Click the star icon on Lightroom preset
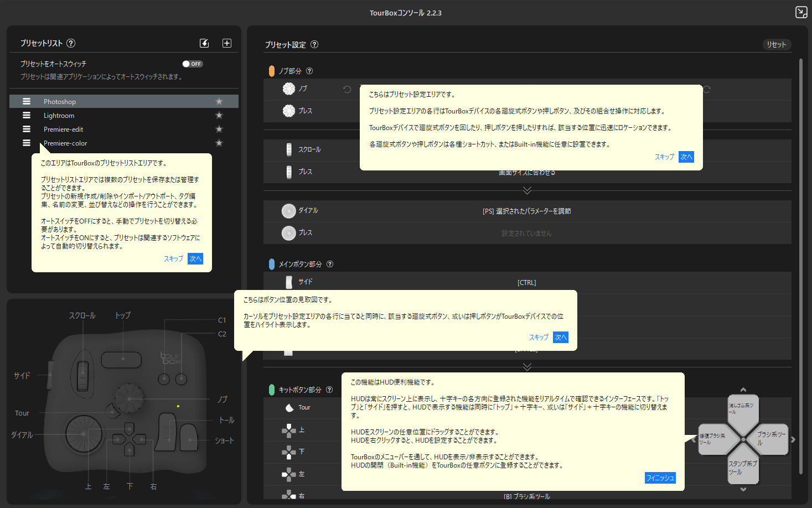The height and width of the screenshot is (508, 812). 219,115
